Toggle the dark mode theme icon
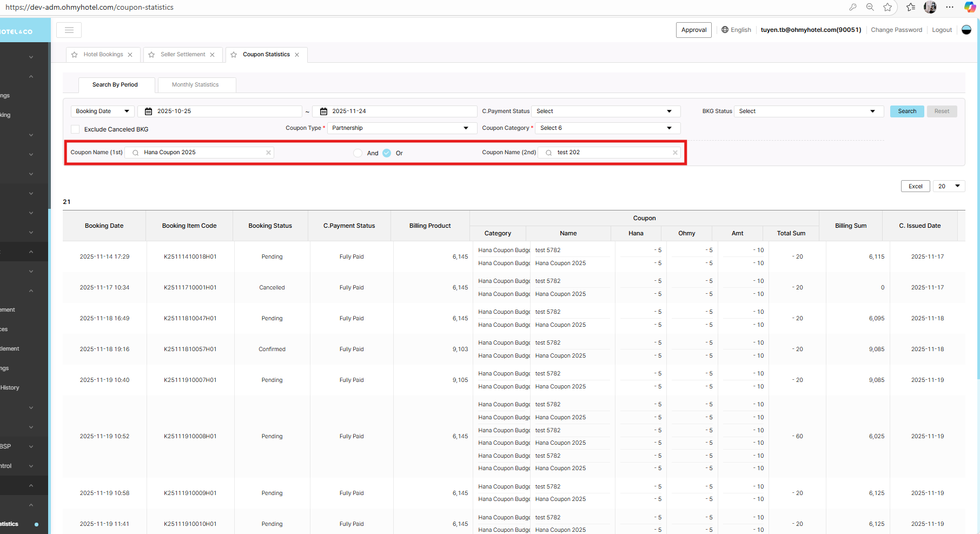This screenshot has height=534, width=980. [x=966, y=30]
